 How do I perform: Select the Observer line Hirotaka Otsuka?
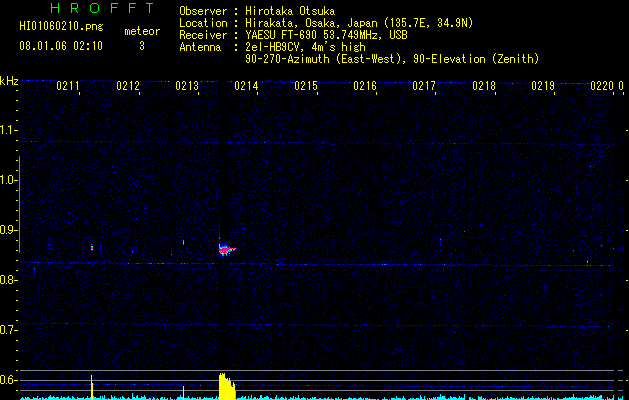pyautogui.click(x=257, y=11)
